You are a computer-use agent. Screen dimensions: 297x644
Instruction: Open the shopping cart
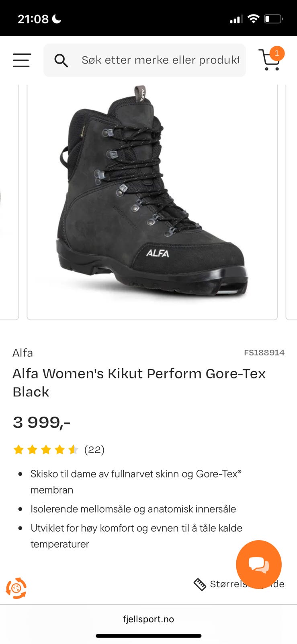point(270,60)
